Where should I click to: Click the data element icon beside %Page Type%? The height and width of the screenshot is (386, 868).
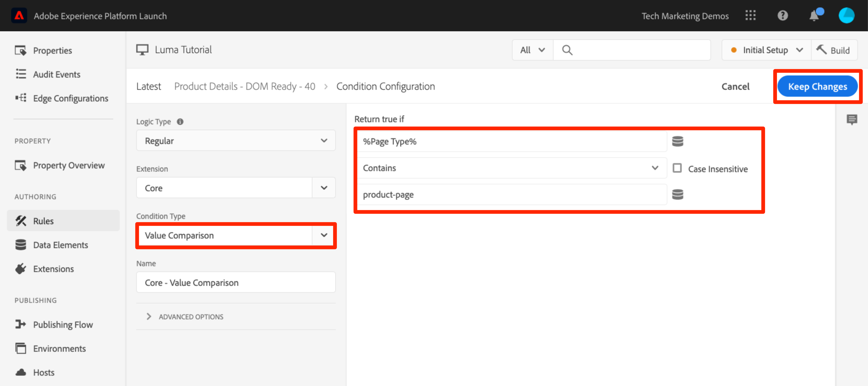[677, 141]
